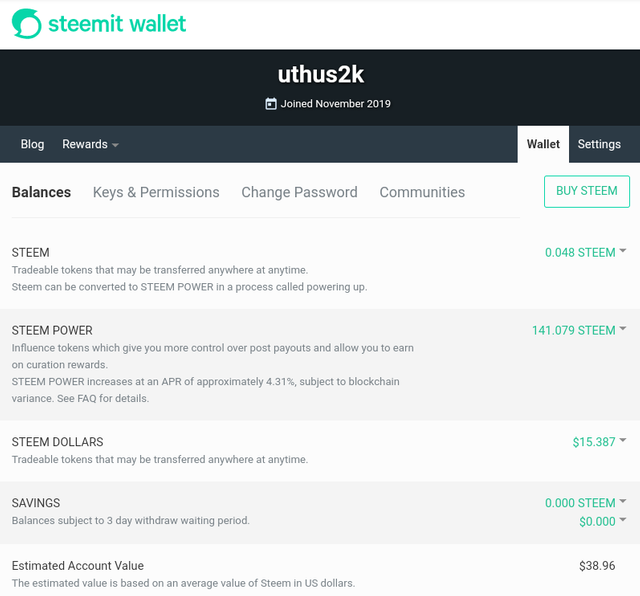Open the Blog tab
The height and width of the screenshot is (596, 640).
click(x=32, y=144)
